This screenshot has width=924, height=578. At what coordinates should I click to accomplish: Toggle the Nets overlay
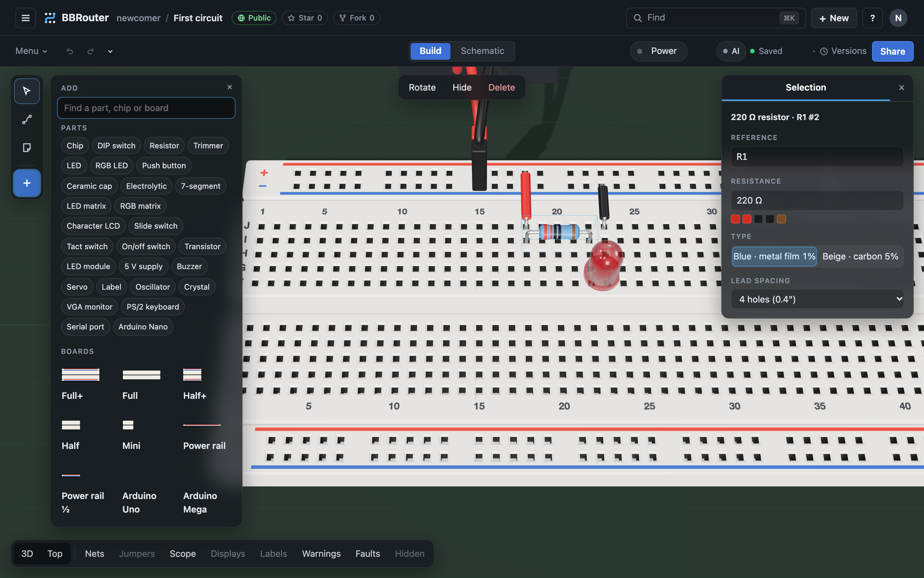95,554
